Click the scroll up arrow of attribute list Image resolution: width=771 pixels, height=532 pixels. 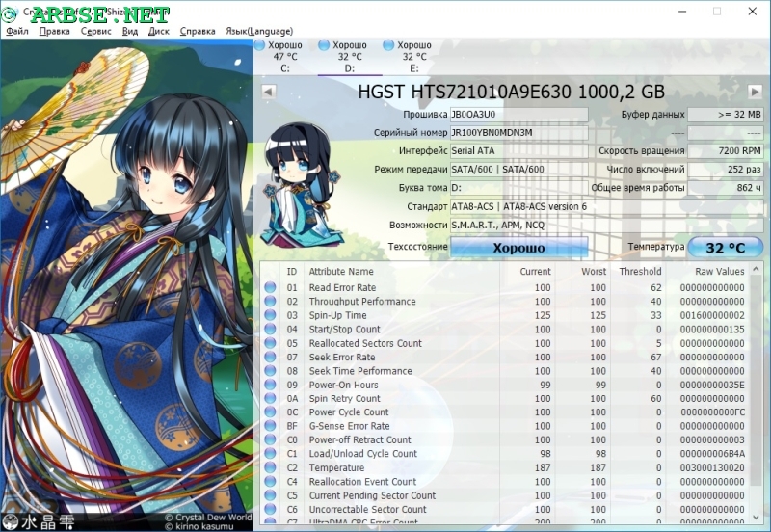coord(757,269)
